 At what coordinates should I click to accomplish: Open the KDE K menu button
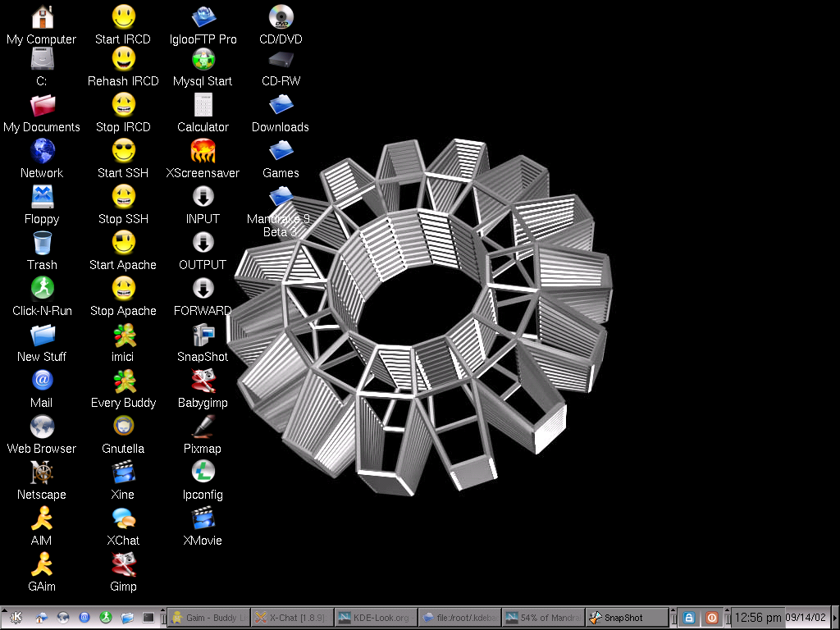coord(16,617)
